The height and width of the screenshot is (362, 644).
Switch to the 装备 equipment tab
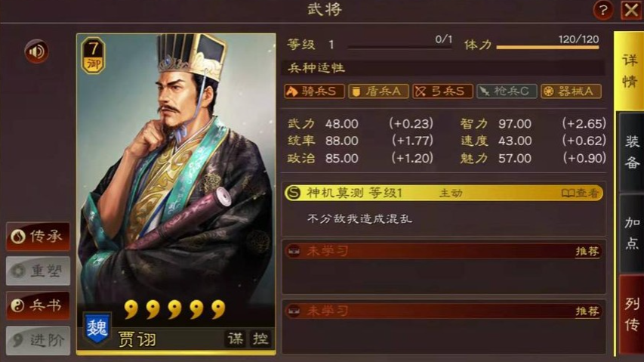pyautogui.click(x=631, y=152)
